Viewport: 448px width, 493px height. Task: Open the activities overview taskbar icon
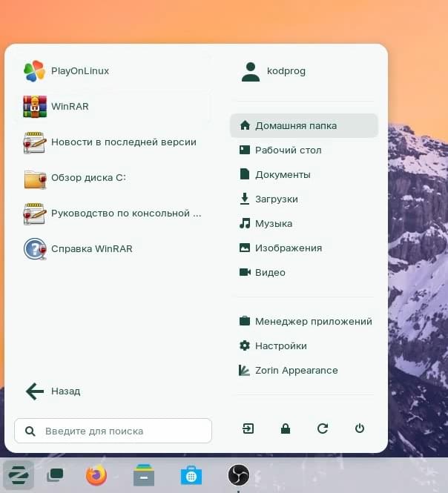(x=55, y=475)
